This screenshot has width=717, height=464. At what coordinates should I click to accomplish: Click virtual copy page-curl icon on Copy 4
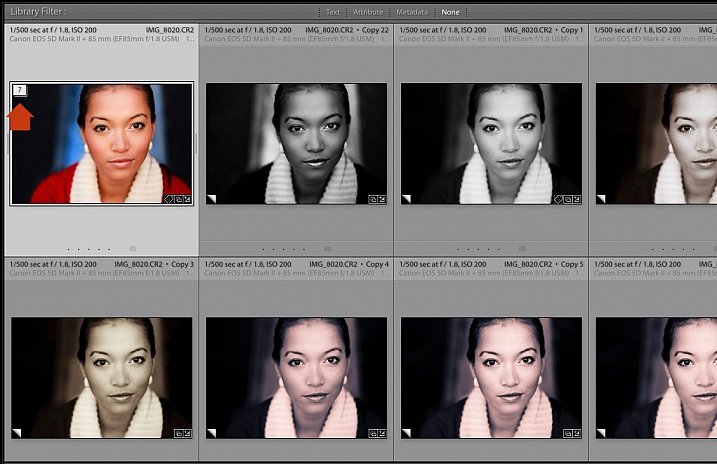pyautogui.click(x=211, y=433)
